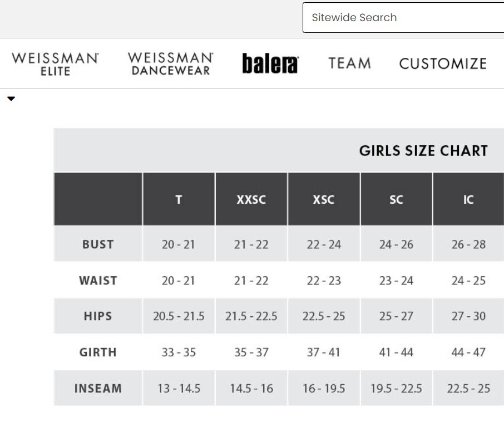The height and width of the screenshot is (427, 504).
Task: Expand the small black triangle arrow
Action: [11, 99]
